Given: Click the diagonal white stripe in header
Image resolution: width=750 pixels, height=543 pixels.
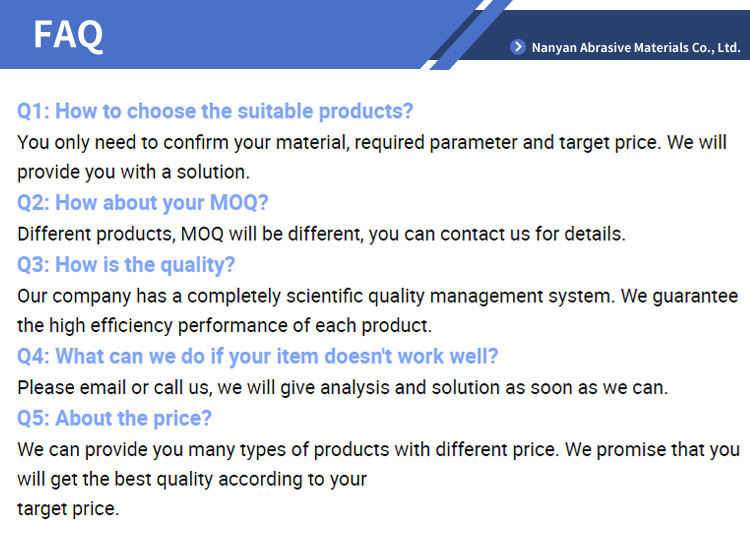Looking at the screenshot, I should pyautogui.click(x=454, y=33).
